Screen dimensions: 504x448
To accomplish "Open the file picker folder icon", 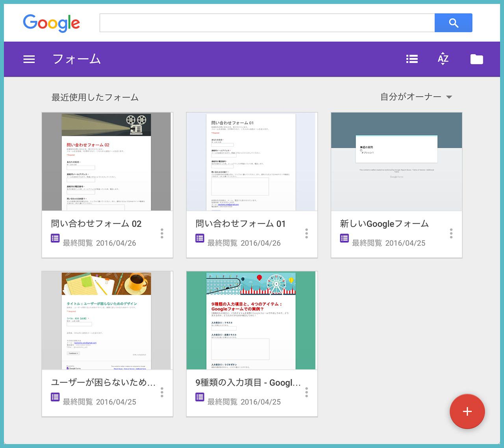I will (x=476, y=59).
